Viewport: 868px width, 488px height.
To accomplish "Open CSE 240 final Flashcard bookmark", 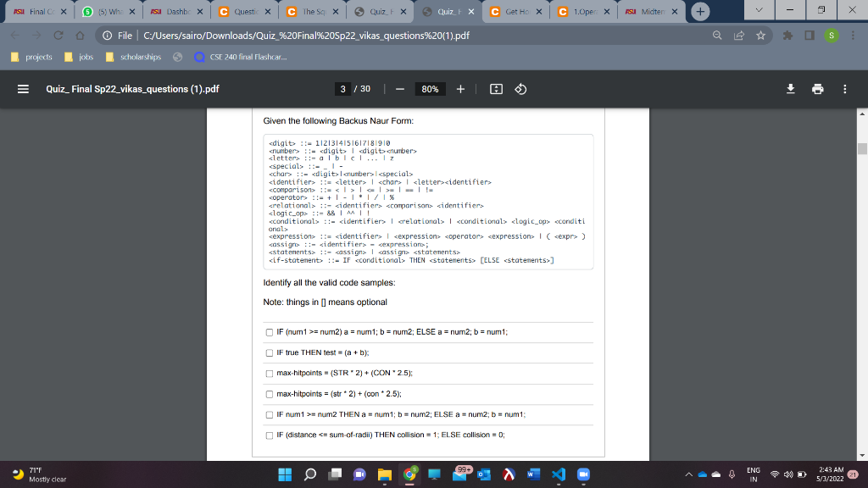I will 237,58.
